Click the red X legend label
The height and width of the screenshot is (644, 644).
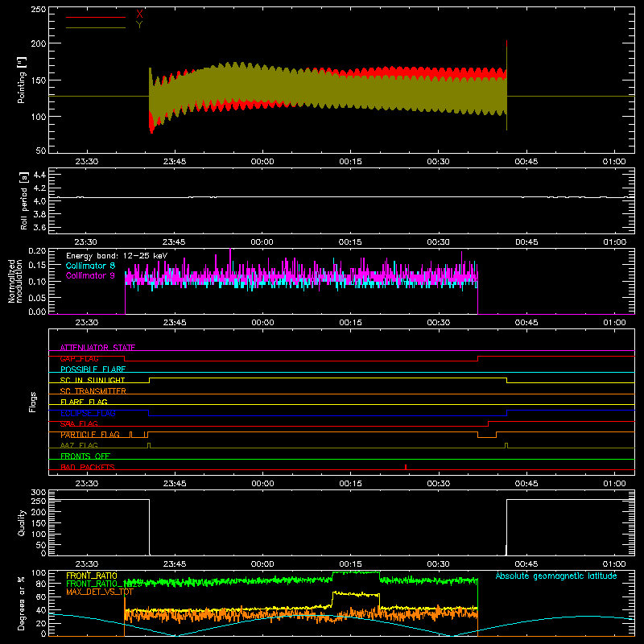coord(139,14)
